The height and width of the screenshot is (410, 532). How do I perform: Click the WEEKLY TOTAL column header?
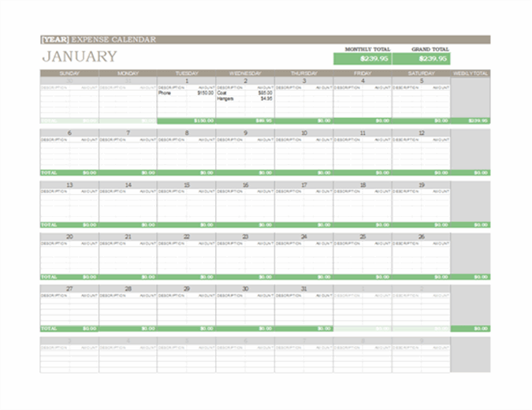471,73
